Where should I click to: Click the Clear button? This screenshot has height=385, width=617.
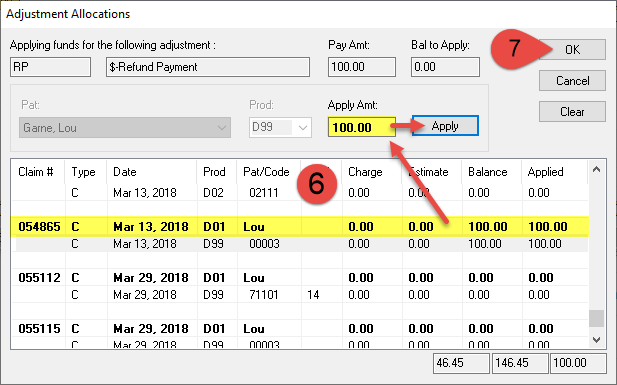pyautogui.click(x=572, y=112)
